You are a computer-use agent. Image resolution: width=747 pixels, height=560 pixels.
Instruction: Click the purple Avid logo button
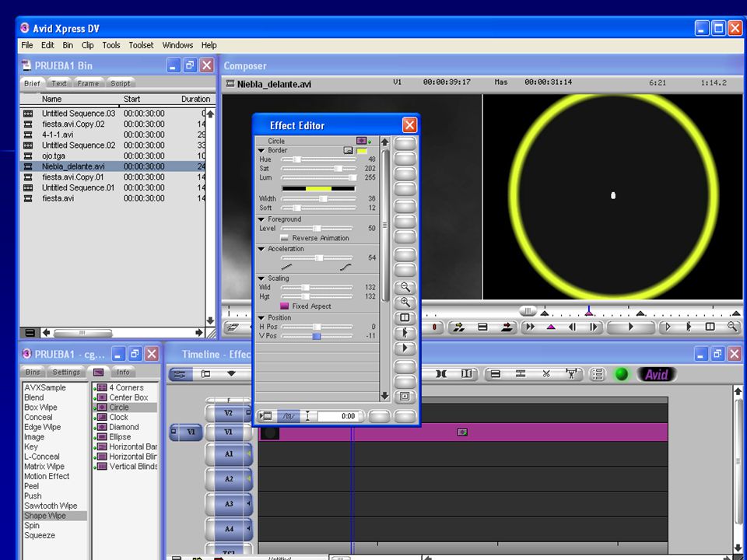click(657, 375)
